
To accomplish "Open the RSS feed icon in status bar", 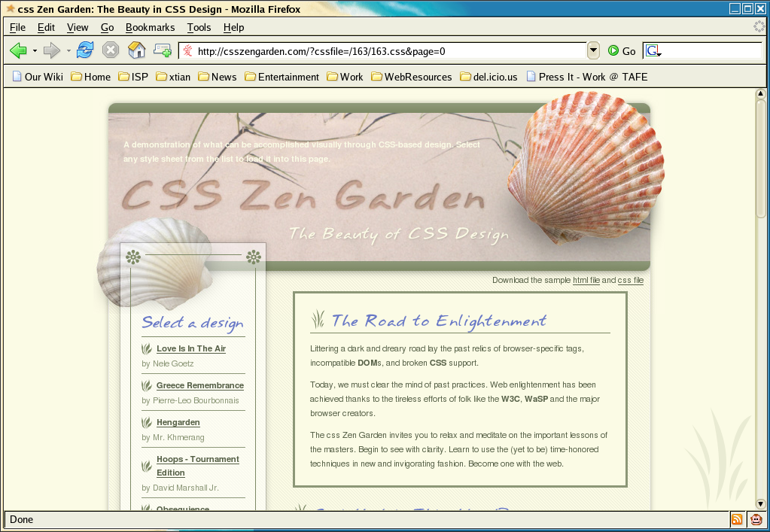I will coord(737,519).
